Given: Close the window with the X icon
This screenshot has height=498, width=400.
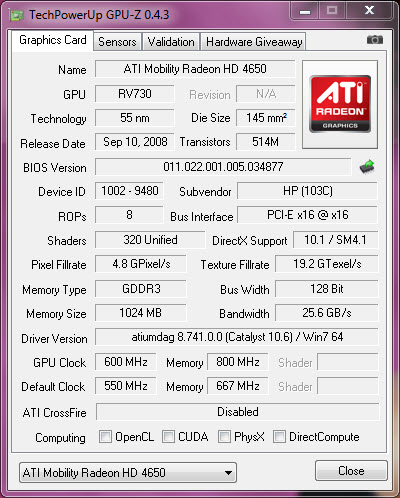Looking at the screenshot, I should [x=369, y=11].
